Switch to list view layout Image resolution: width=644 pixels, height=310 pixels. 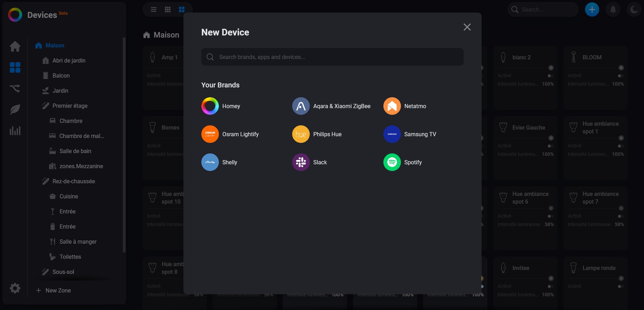click(x=154, y=9)
